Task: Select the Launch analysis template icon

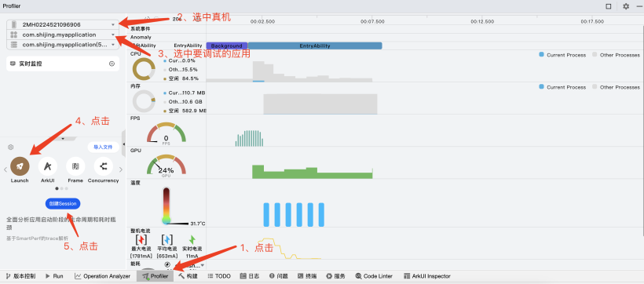Action: (20, 166)
